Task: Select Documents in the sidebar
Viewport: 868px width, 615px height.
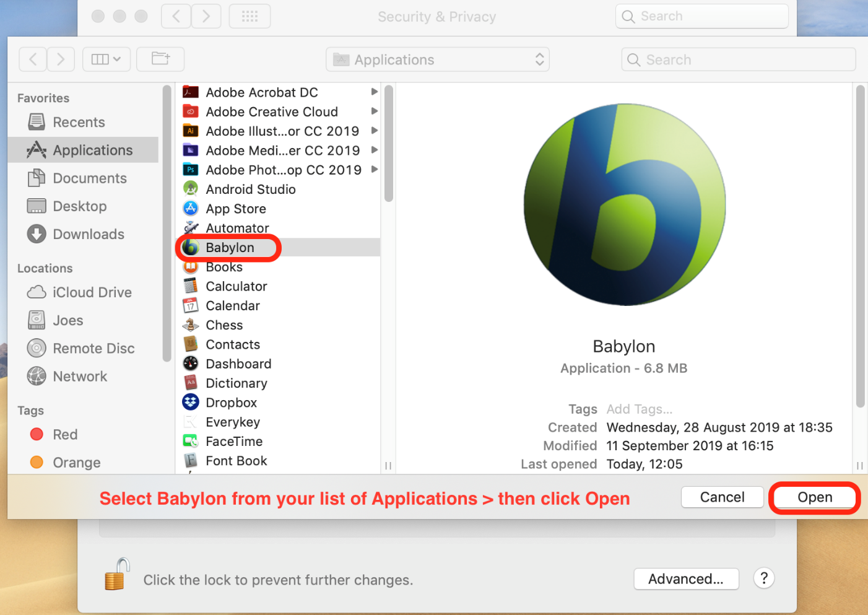Action: click(83, 178)
